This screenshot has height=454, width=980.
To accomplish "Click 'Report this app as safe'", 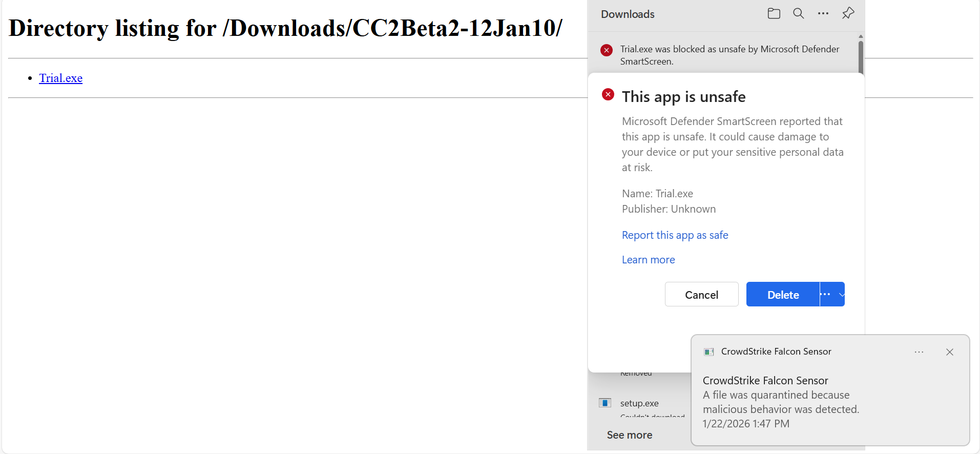I will tap(675, 235).
